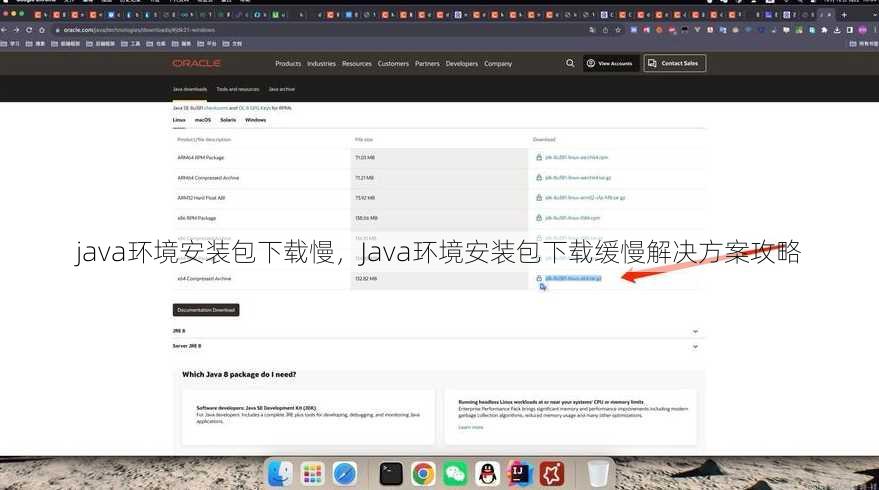This screenshot has height=490, width=879.
Task: Click the Oracle logo
Action: point(196,63)
